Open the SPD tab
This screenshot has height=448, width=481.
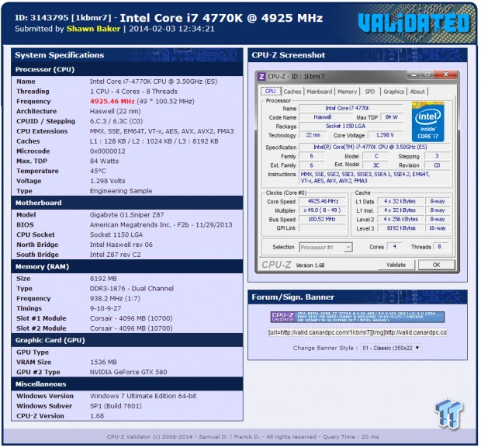click(370, 92)
